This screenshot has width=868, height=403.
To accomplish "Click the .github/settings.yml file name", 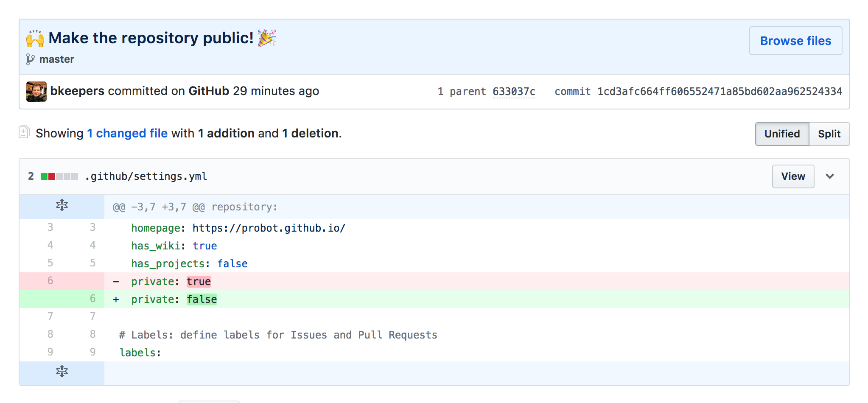I will pyautogui.click(x=146, y=176).
